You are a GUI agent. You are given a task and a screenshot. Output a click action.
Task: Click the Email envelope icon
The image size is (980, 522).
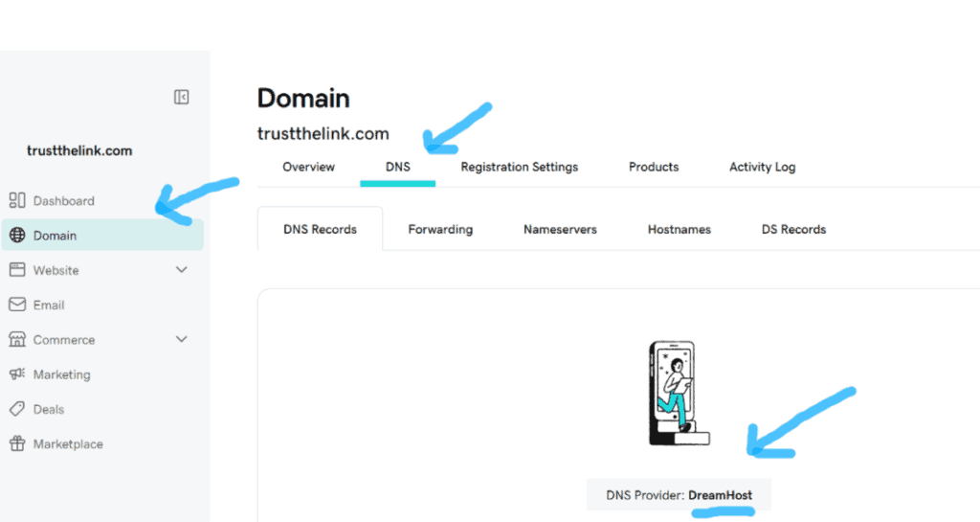(x=17, y=305)
